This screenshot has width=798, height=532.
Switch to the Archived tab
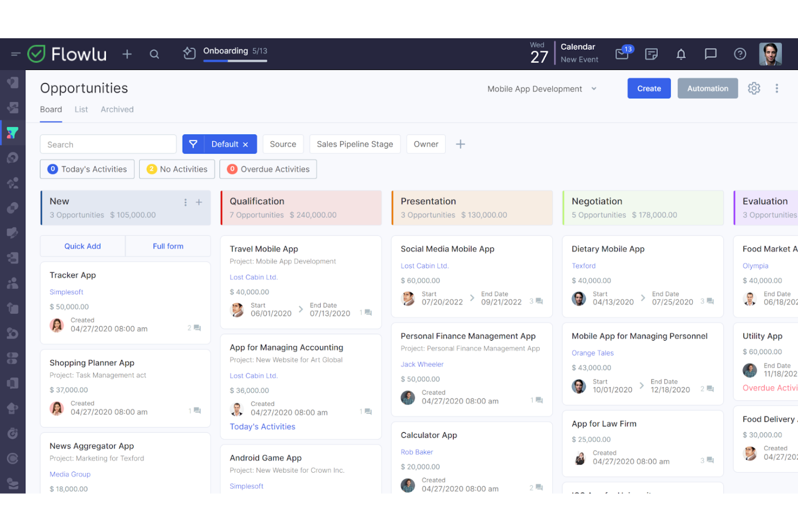[x=117, y=109]
